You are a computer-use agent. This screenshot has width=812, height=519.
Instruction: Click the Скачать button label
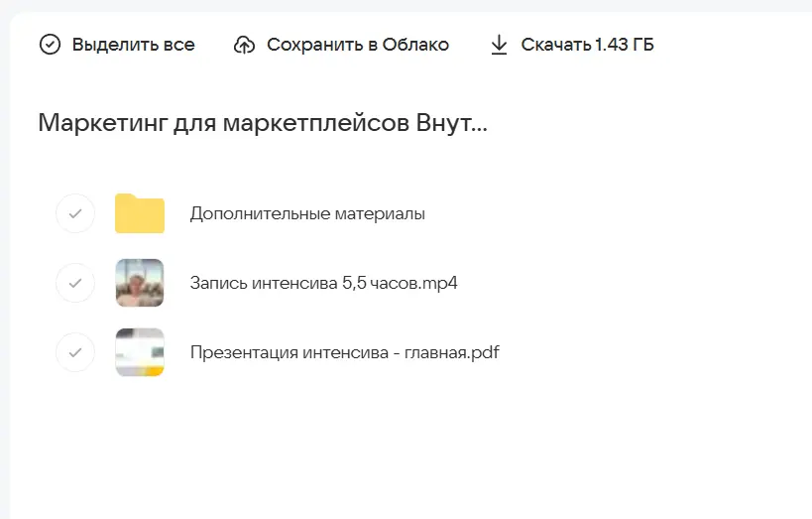click(x=556, y=45)
